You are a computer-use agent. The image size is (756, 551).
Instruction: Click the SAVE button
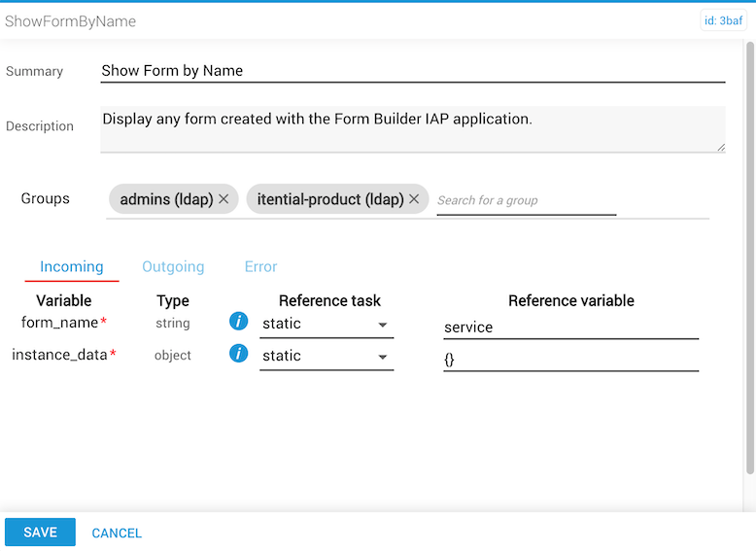coord(40,533)
